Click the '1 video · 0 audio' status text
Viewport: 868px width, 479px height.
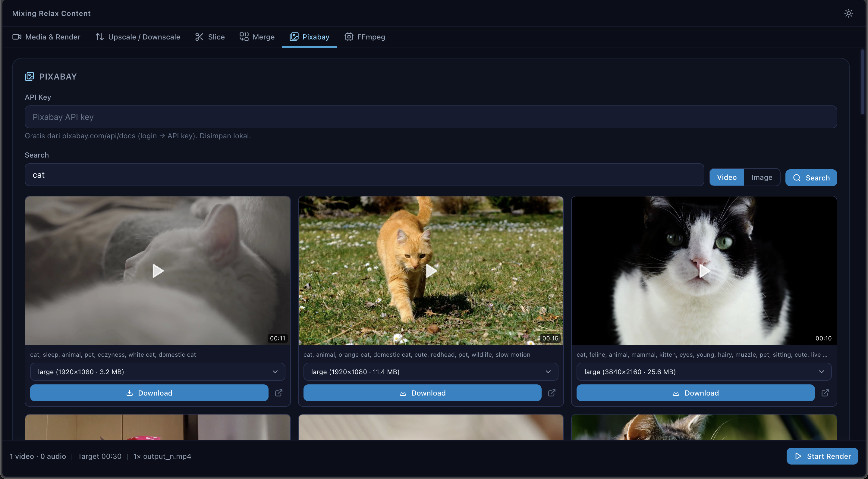click(x=38, y=456)
